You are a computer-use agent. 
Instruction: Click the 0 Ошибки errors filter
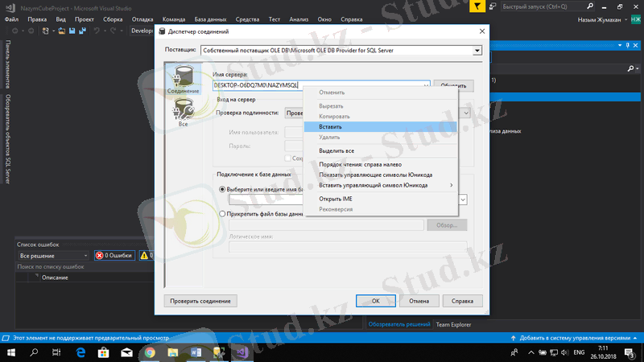114,255
